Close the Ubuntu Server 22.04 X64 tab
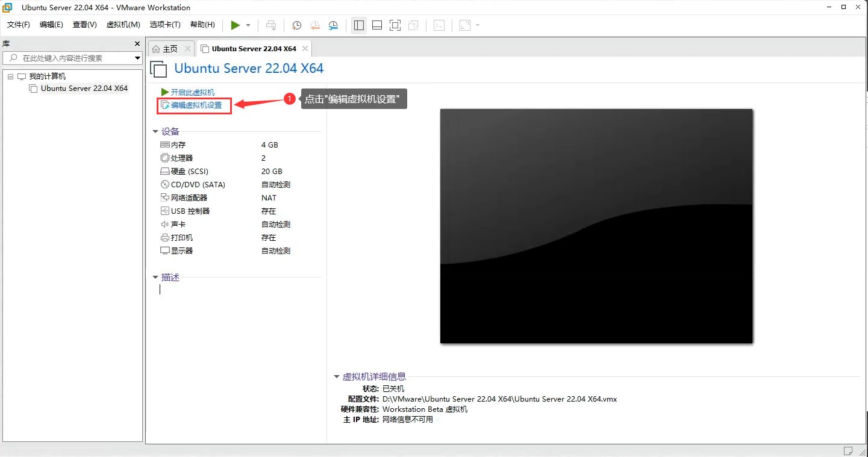 pos(305,49)
